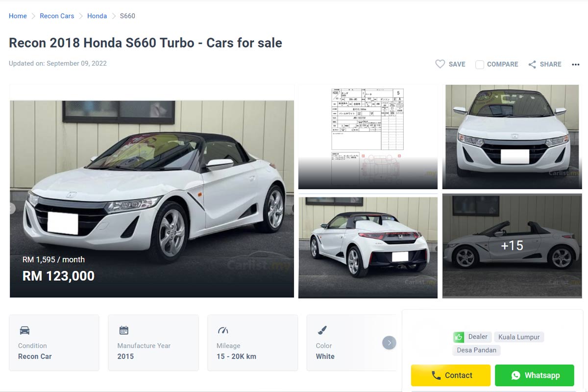Click the phone icon on Contact
Viewport: 588px width, 392px height.
[436, 375]
